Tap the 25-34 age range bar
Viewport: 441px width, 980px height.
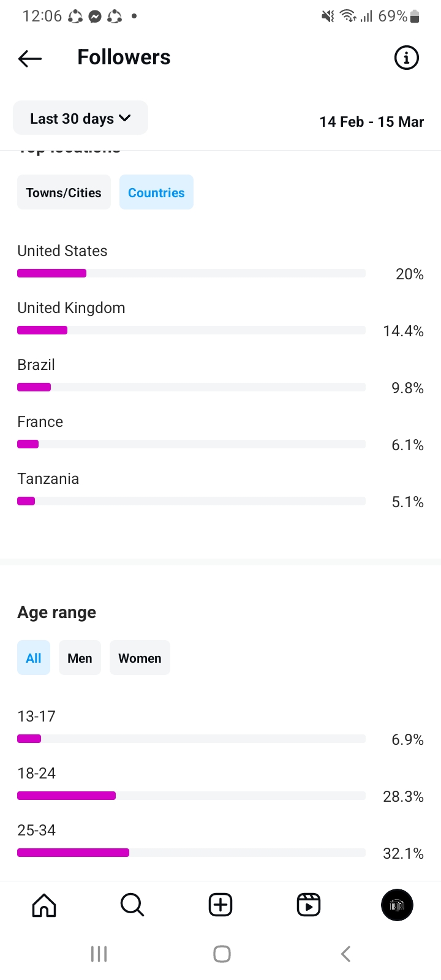(191, 853)
